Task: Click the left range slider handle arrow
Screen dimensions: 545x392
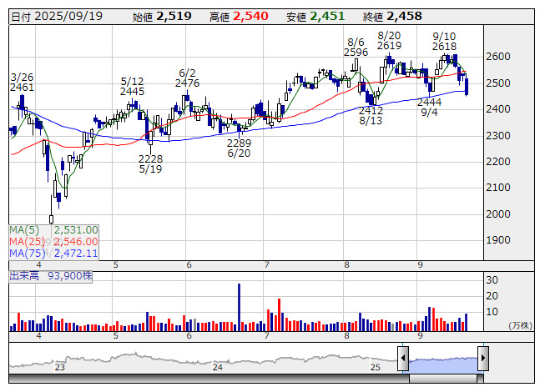Action: pos(402,358)
